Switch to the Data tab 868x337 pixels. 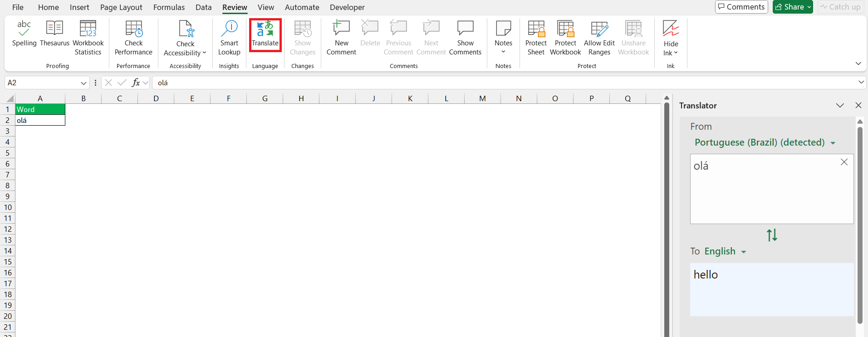(x=203, y=7)
